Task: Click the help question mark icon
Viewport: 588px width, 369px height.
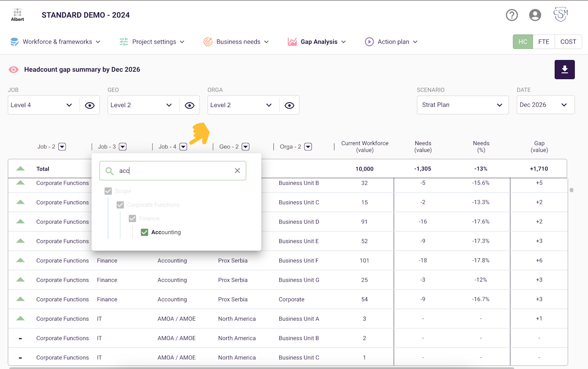Action: 512,15
